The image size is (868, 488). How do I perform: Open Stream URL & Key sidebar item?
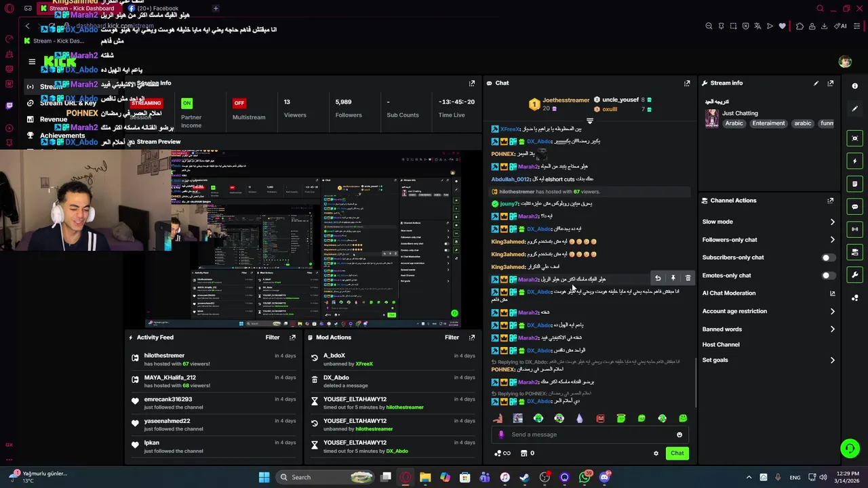68,103
